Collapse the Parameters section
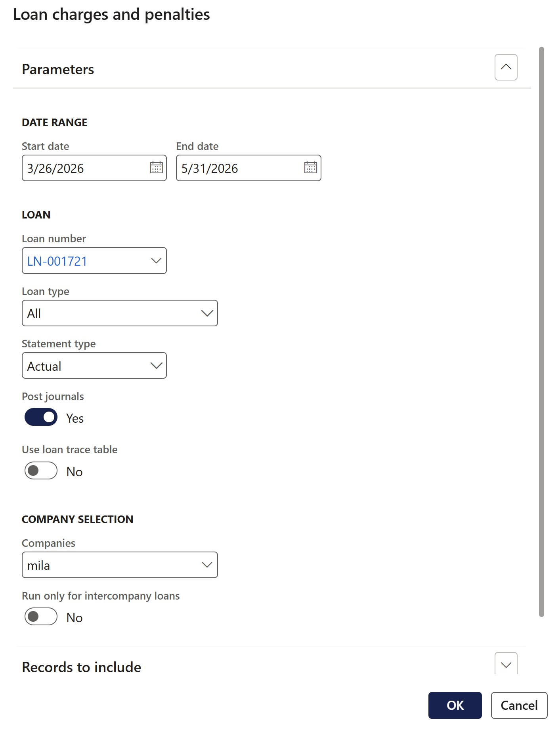The image size is (560, 730). (x=506, y=67)
